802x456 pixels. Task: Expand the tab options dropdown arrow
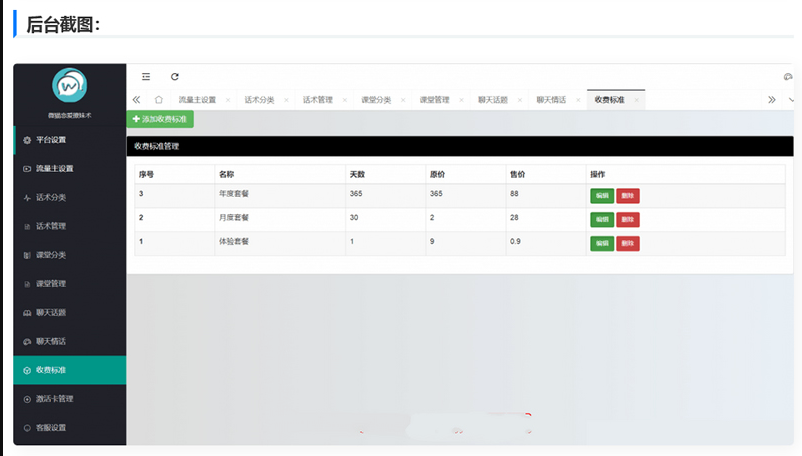click(791, 100)
